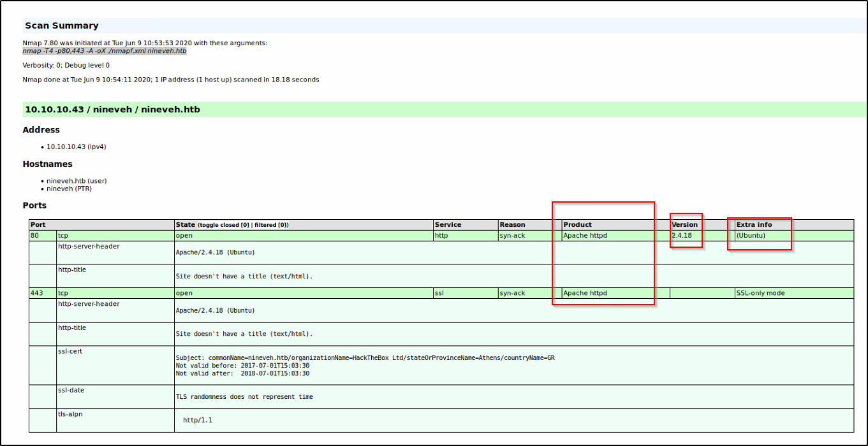The image size is (868, 446).
Task: Click the tcp cell in port 80 row
Action: click(x=115, y=235)
